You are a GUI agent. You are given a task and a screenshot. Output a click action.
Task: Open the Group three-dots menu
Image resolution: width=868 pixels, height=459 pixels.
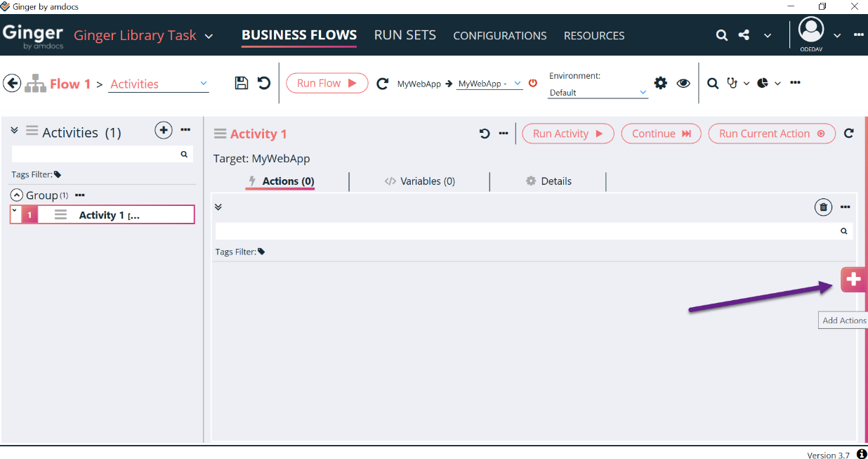(x=80, y=195)
